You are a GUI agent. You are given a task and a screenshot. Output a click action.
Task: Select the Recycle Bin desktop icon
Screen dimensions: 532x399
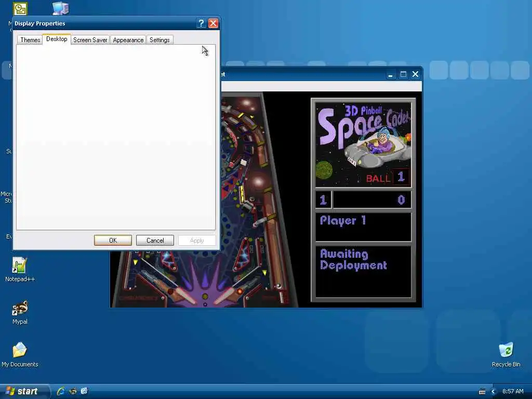[x=506, y=354]
